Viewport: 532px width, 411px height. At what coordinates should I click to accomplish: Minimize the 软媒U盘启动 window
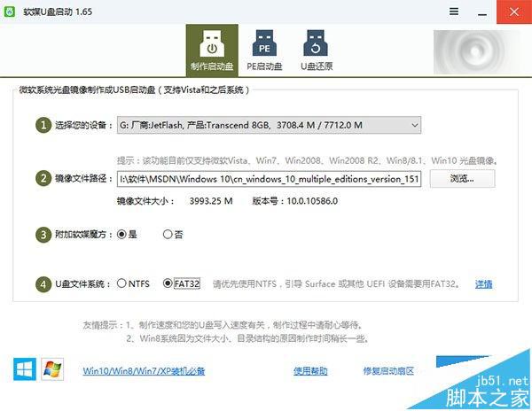click(x=482, y=12)
